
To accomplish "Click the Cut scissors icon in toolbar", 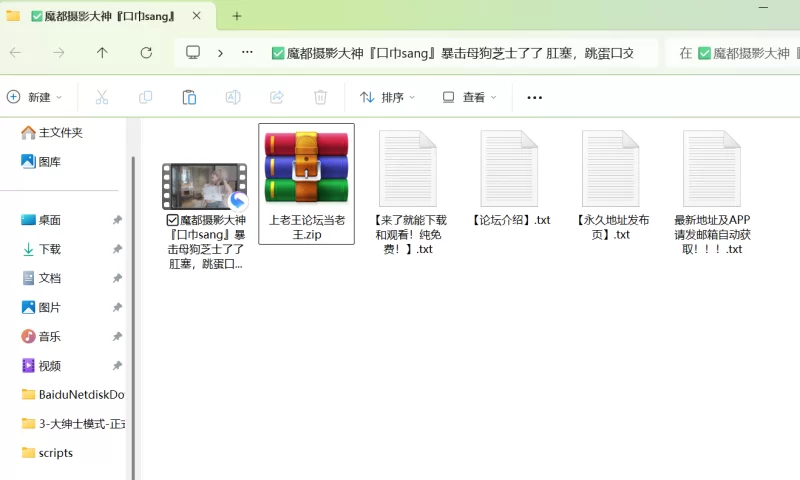I will (101, 97).
